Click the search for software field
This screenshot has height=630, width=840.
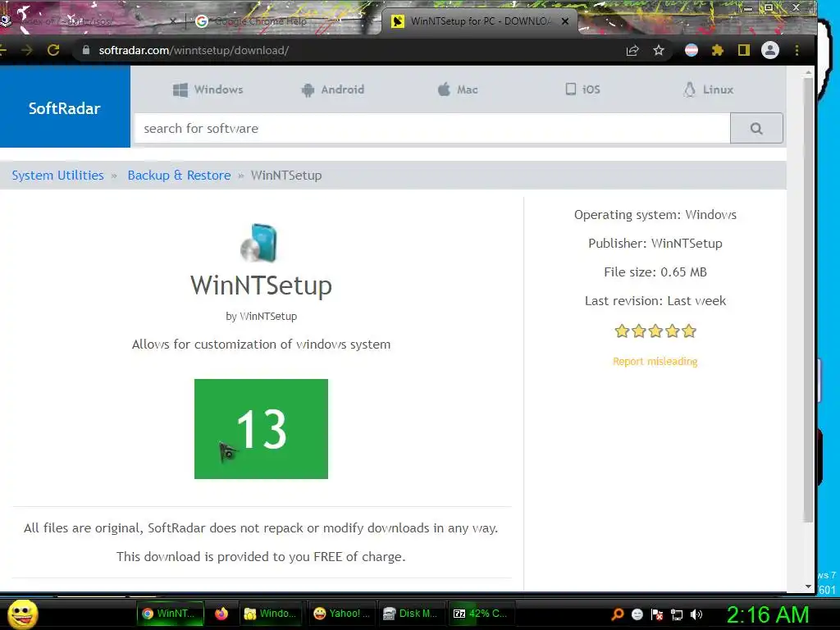(431, 128)
